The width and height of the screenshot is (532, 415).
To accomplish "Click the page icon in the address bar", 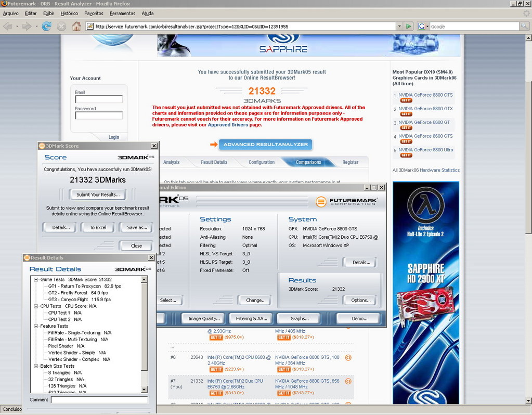I will pyautogui.click(x=90, y=26).
